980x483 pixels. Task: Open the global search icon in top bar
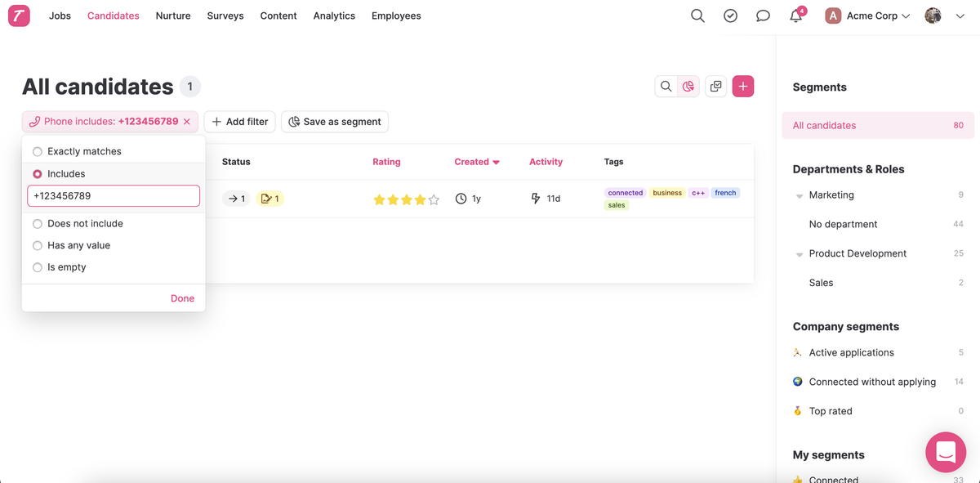tap(697, 16)
